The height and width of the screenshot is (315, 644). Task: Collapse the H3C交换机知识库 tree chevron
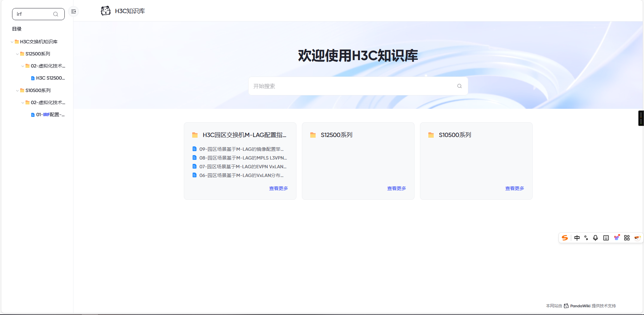tap(12, 42)
